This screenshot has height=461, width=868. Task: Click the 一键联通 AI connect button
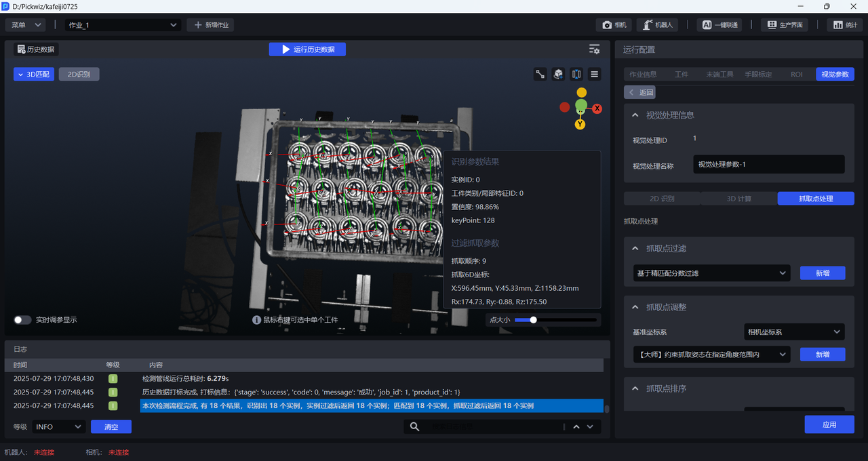point(719,25)
